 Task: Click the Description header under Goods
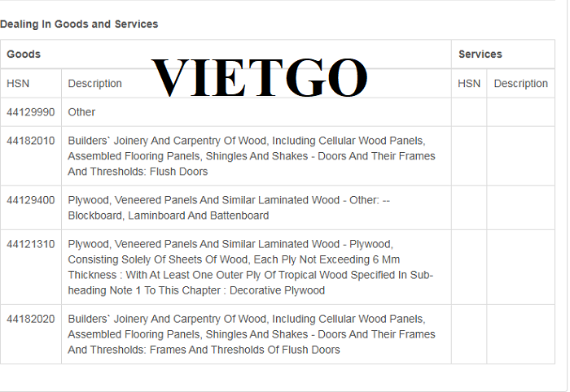[x=95, y=84]
